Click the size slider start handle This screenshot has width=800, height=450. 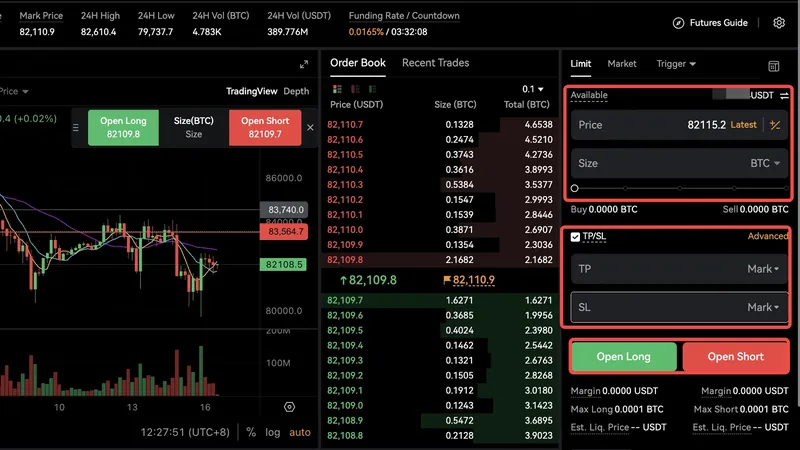574,188
